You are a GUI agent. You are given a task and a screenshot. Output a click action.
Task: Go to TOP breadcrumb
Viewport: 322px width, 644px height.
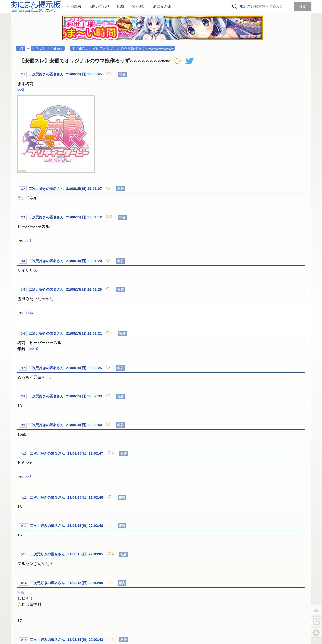(21, 48)
